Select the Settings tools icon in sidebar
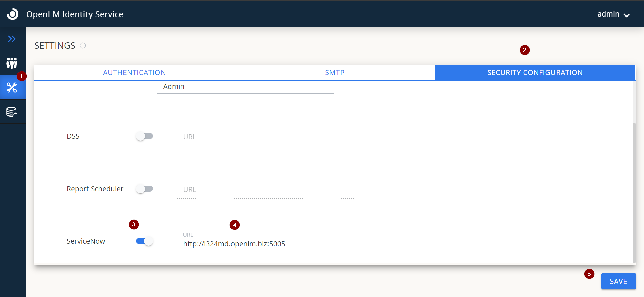This screenshot has width=644, height=297. coord(12,88)
